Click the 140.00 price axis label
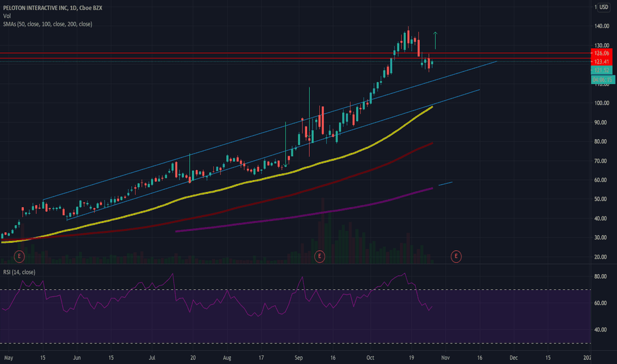Viewport: 617px width, 364px height. pos(602,26)
